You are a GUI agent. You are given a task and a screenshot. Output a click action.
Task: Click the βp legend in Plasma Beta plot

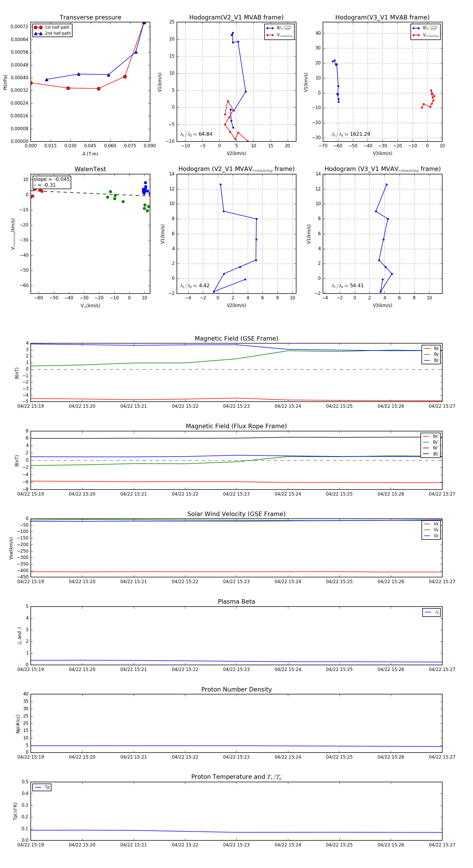coord(431,612)
